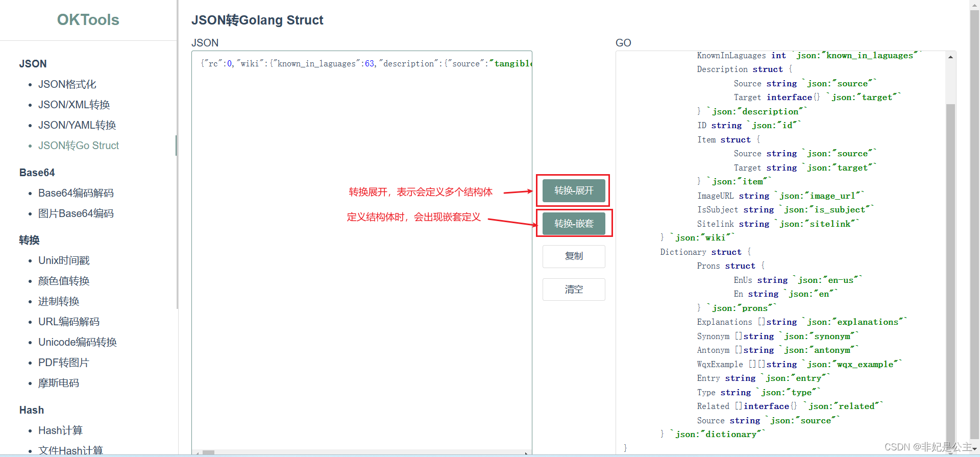This screenshot has width=980, height=457.
Task: Open 进制转换 tool
Action: [x=59, y=301]
